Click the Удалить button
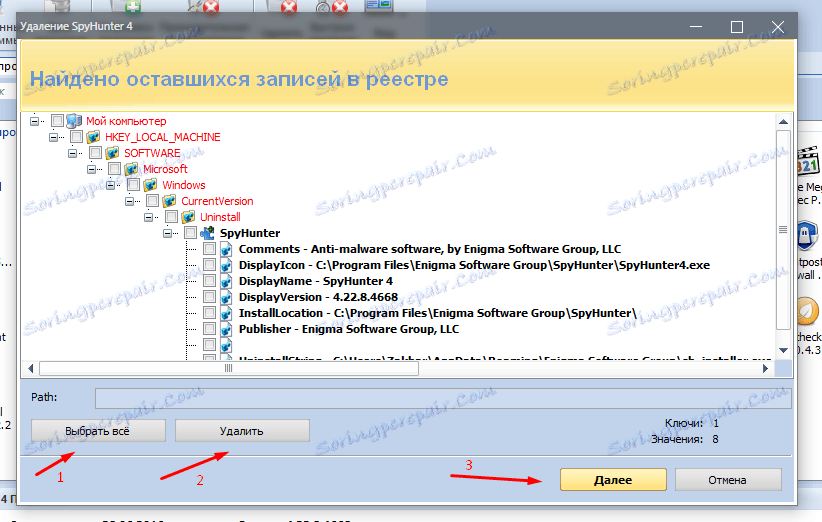The width and height of the screenshot is (822, 522). [x=242, y=431]
